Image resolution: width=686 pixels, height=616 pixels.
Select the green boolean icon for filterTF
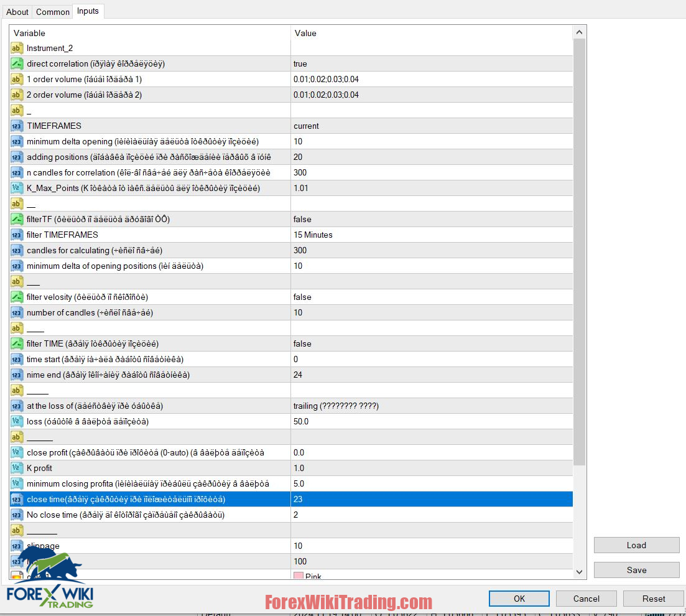click(16, 219)
